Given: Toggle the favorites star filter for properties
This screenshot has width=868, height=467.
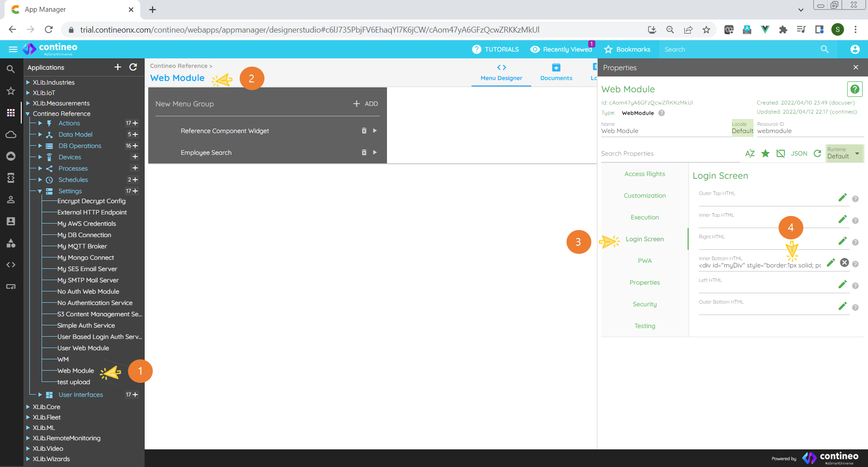Looking at the screenshot, I should click(x=765, y=153).
